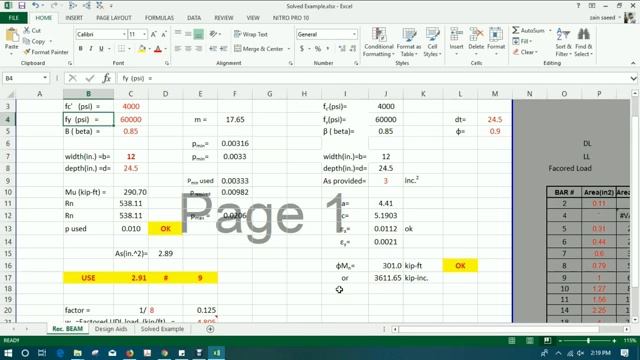The image size is (640, 360).
Task: Confirm the formula bar entry
Action: click(x=89, y=78)
